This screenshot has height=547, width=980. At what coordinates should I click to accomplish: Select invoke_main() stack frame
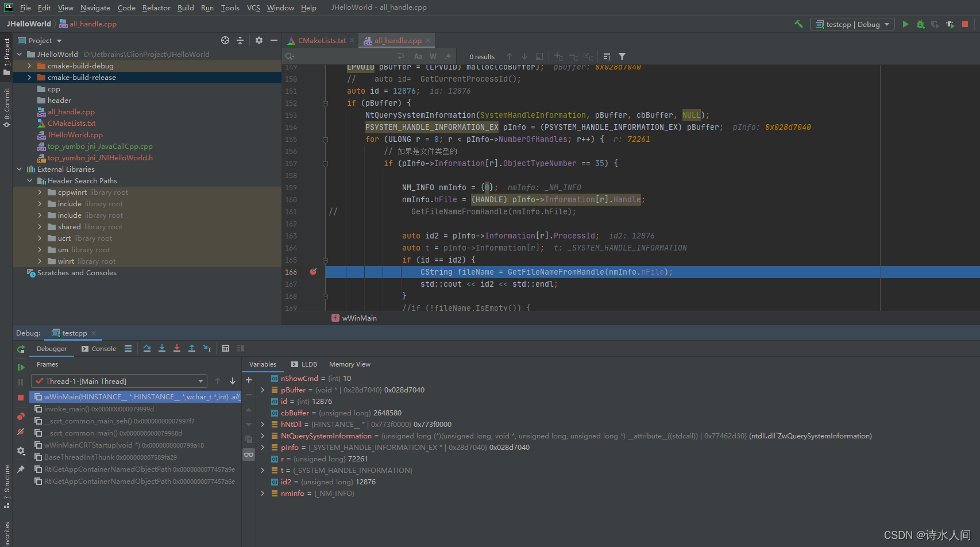pyautogui.click(x=99, y=409)
